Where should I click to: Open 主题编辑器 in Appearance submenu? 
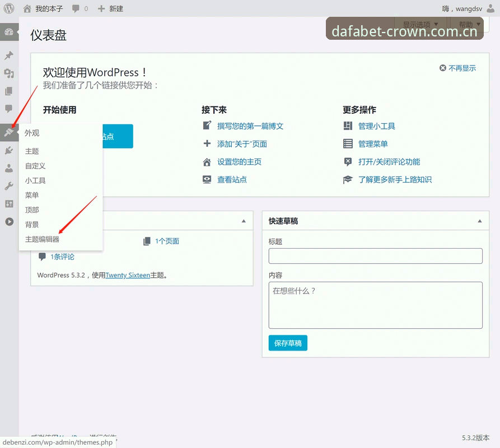coord(42,239)
